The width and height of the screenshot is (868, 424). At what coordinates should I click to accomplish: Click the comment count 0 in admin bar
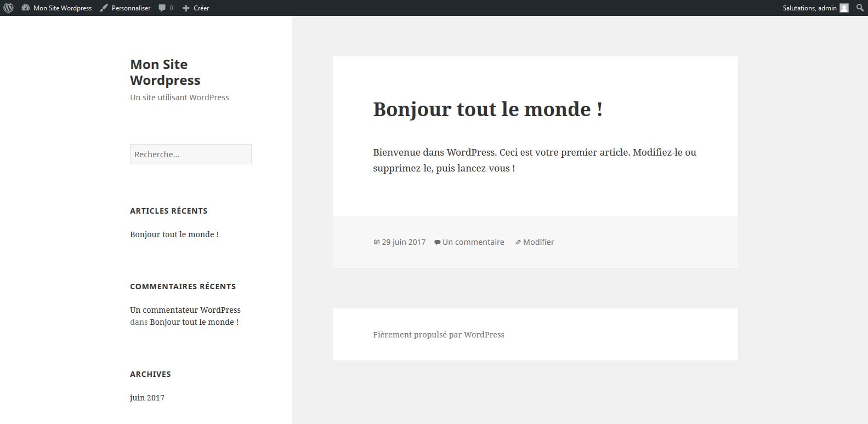[171, 8]
